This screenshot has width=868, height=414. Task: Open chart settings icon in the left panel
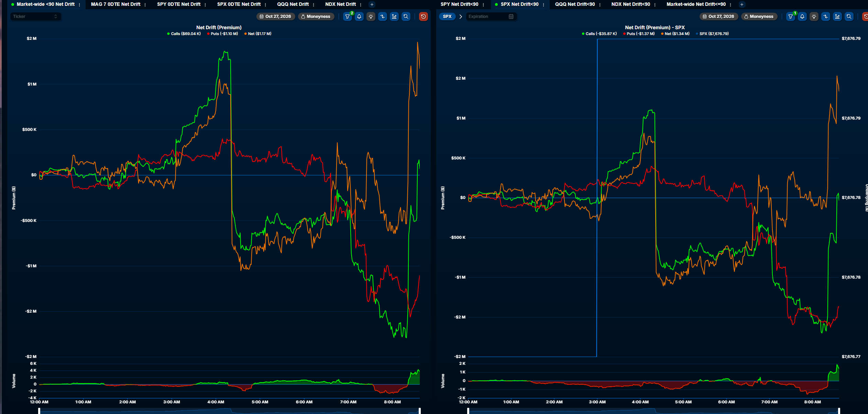pyautogui.click(x=394, y=16)
